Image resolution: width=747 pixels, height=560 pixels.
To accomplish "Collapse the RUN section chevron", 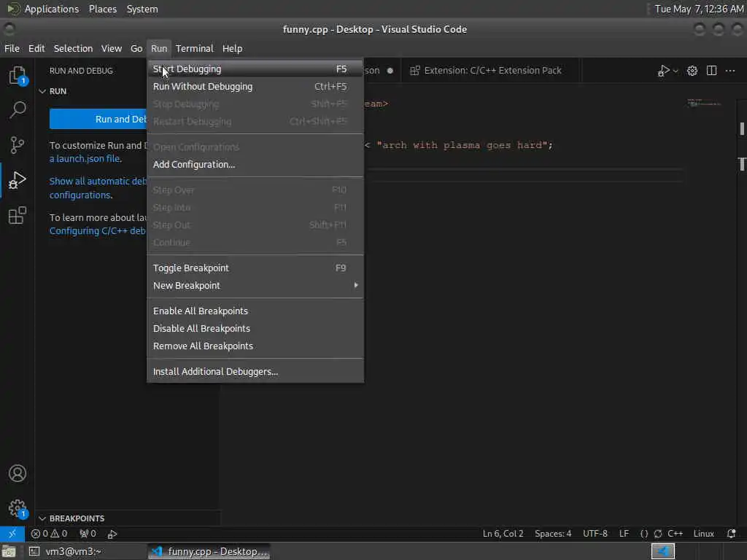I will (42, 91).
